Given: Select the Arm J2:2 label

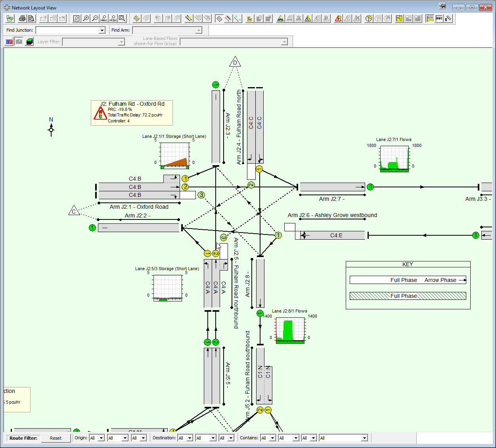Looking at the screenshot, I should [x=137, y=215].
